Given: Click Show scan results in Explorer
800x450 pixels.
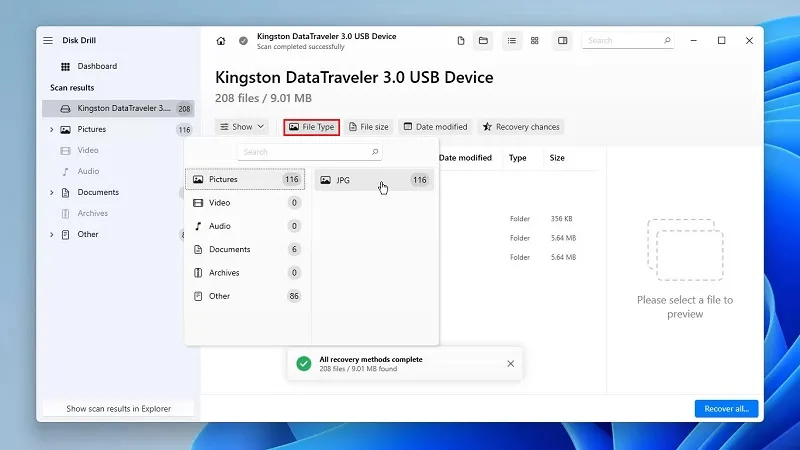Looking at the screenshot, I should [118, 409].
